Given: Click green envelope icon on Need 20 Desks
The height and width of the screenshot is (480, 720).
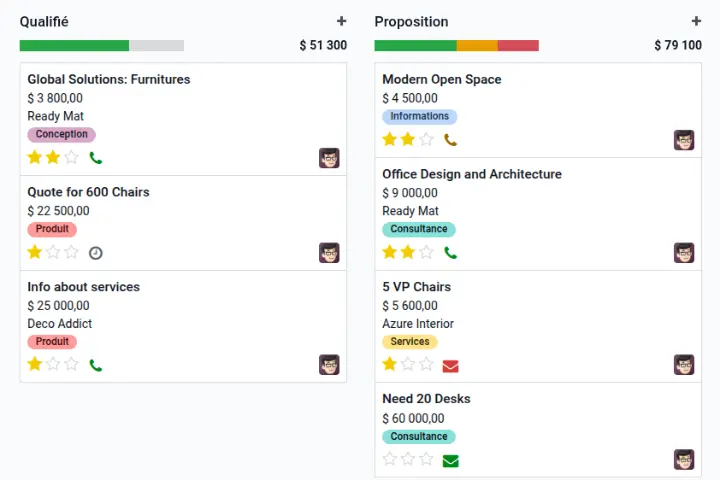Looking at the screenshot, I should click(451, 461).
